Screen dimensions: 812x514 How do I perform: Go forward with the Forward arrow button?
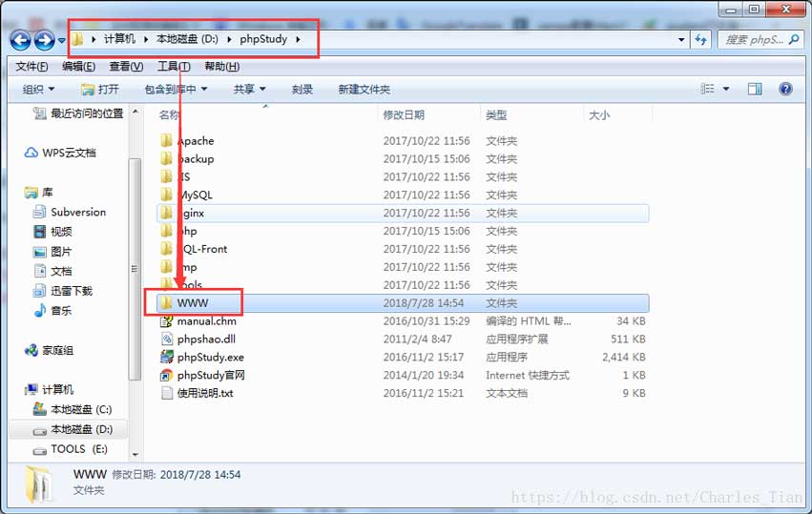[x=44, y=40]
